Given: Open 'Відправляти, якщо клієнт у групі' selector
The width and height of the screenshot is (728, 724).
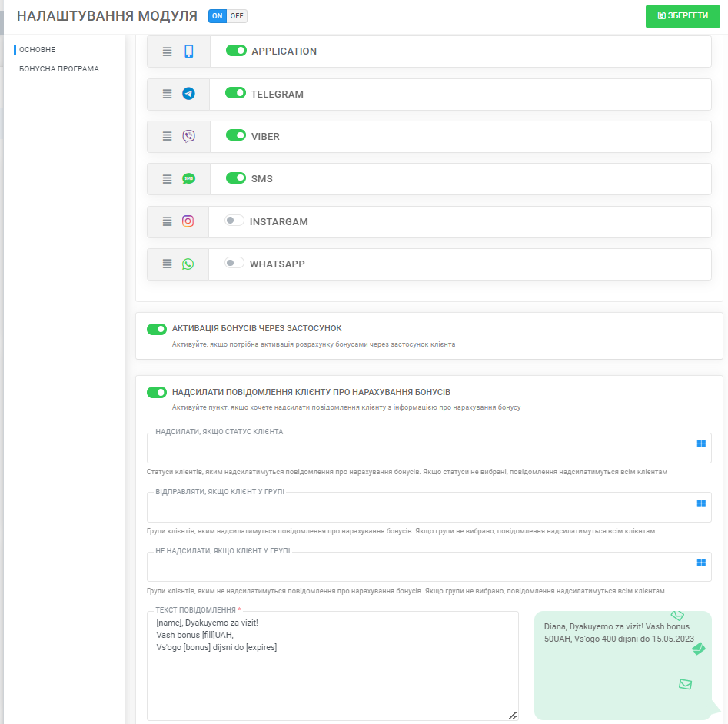Looking at the screenshot, I should tap(701, 503).
